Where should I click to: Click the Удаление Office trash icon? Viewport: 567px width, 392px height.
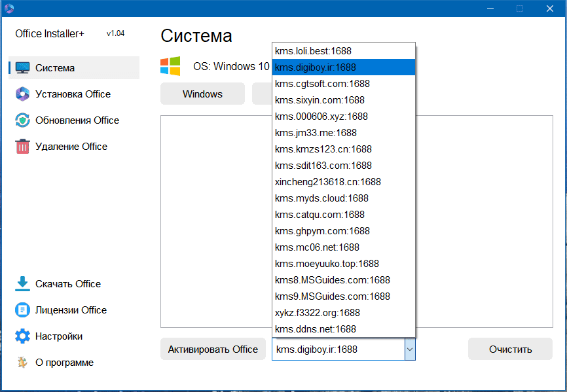[22, 147]
